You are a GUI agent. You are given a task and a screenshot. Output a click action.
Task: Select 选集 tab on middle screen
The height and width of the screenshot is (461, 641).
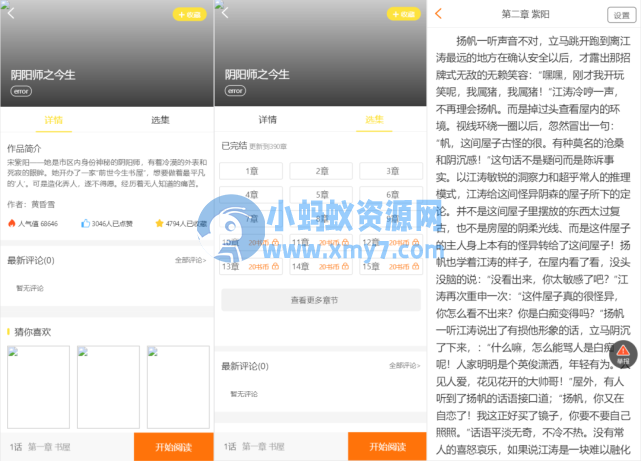pos(374,120)
